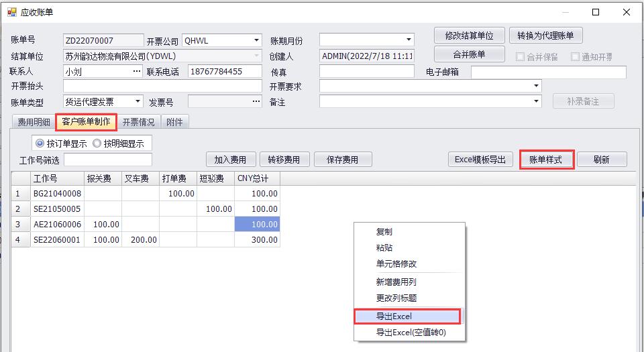Focus the 传真 input field

point(367,71)
